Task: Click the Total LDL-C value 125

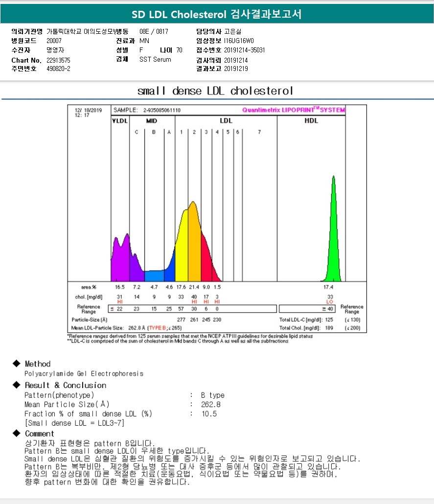Action: tap(329, 320)
